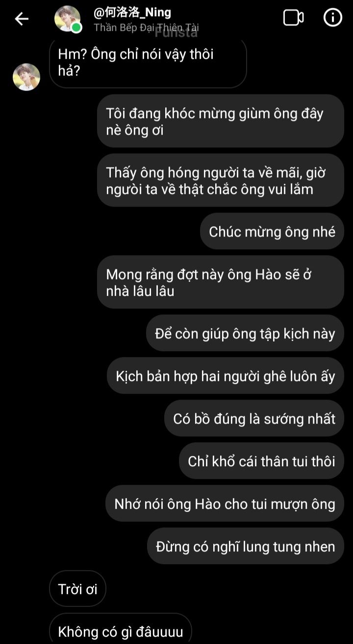Open chat info with the i icon
Screen dimensions: 353x644
pyautogui.click(x=333, y=18)
